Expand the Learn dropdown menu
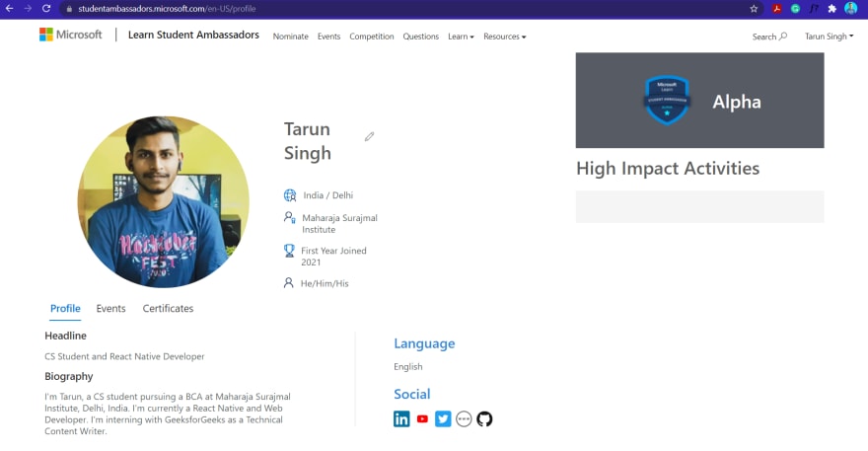The height and width of the screenshot is (451, 868). tap(461, 36)
